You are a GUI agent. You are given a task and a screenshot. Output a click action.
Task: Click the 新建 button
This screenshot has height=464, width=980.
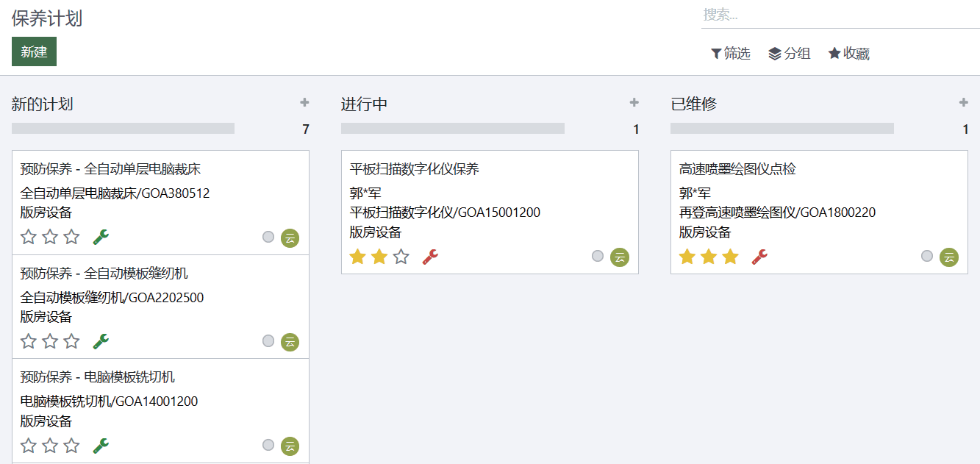34,51
